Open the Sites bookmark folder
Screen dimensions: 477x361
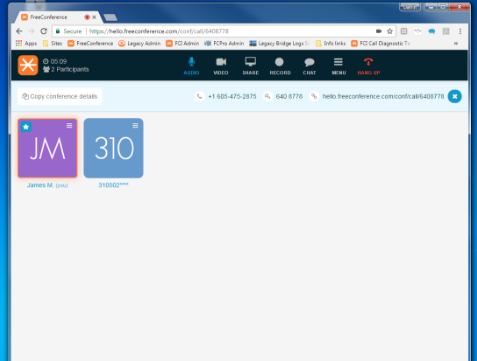(52, 43)
